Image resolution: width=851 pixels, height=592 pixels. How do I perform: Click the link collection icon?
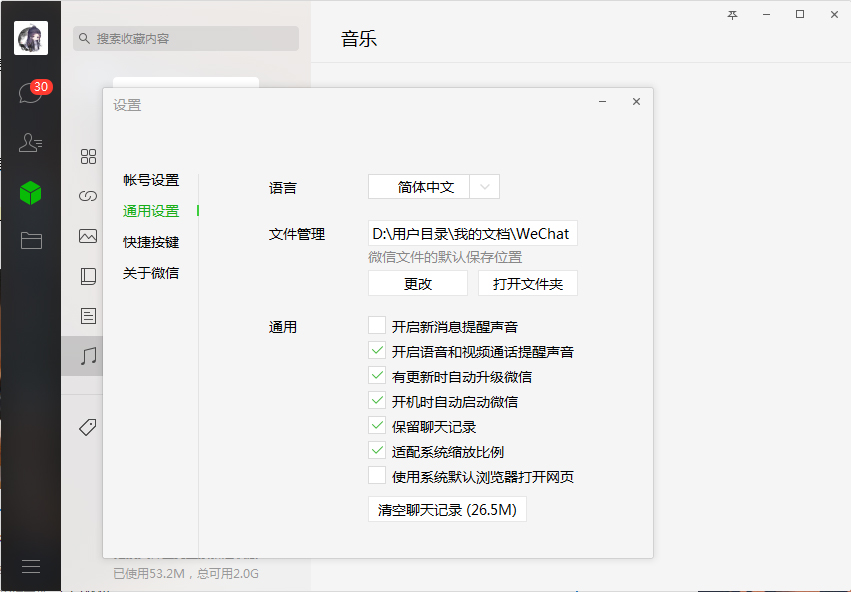pyautogui.click(x=88, y=196)
